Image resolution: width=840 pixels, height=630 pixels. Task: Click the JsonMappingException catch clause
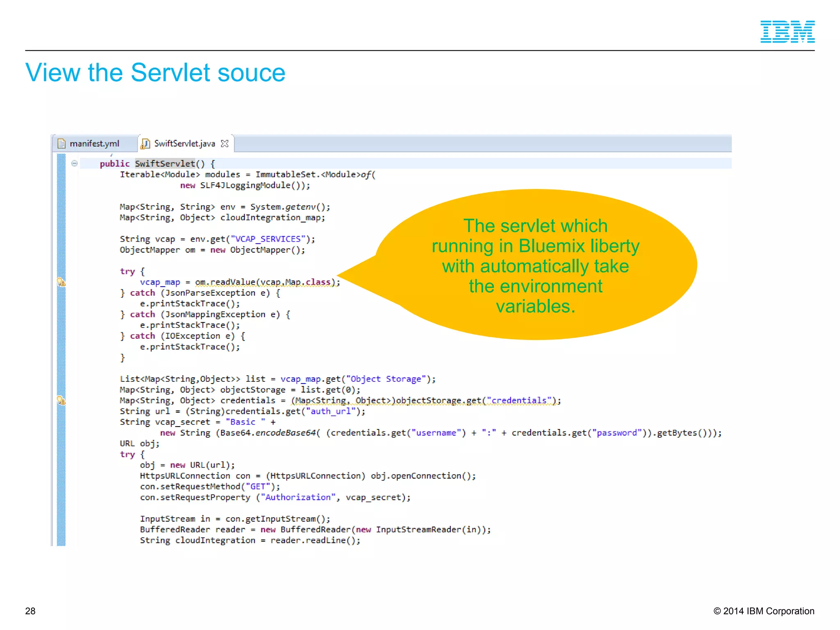coord(205,314)
